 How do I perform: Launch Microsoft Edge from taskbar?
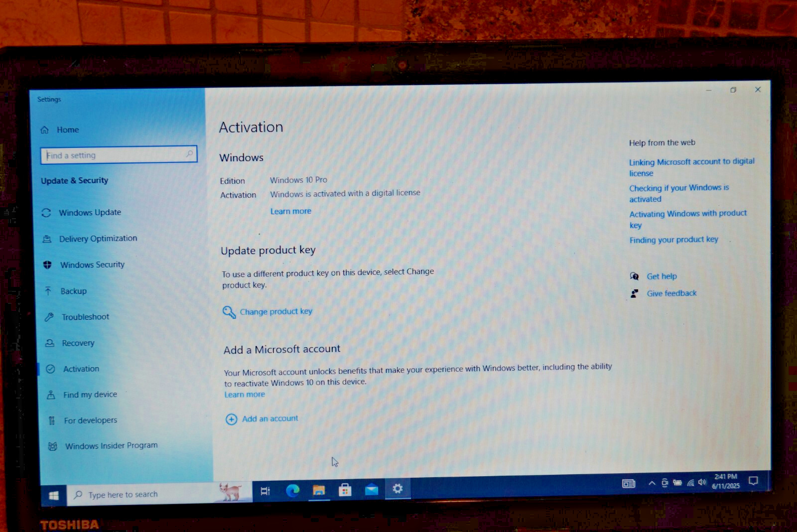tap(292, 491)
